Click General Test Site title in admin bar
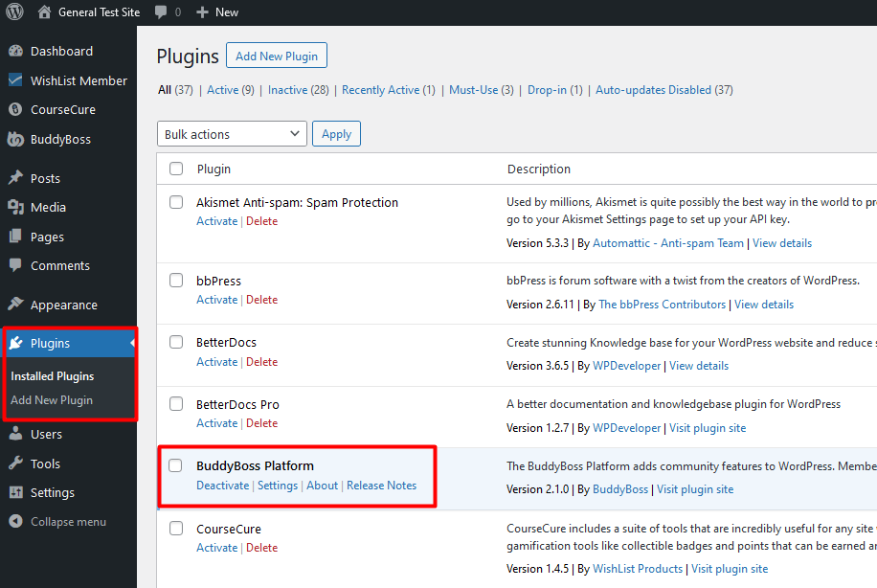 (x=99, y=12)
